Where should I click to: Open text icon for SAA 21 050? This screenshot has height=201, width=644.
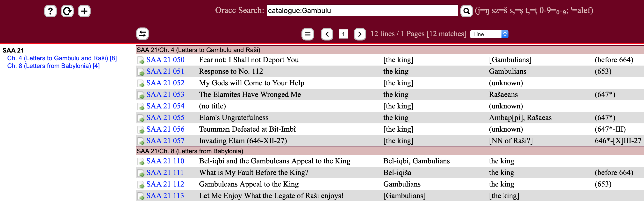coord(141,60)
